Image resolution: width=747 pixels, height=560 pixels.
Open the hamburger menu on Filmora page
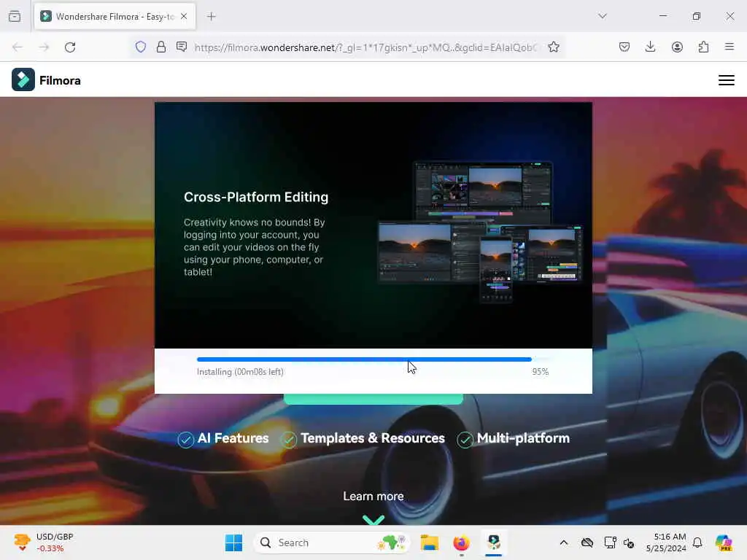pyautogui.click(x=726, y=80)
